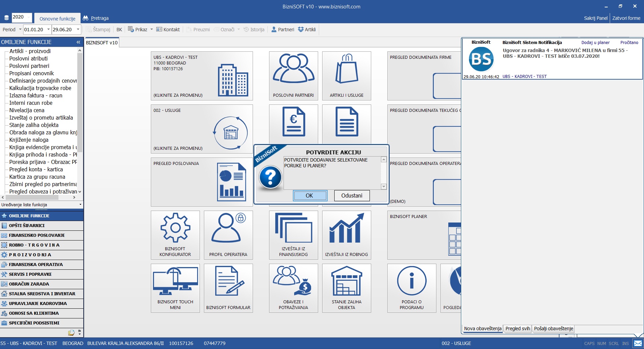Click the year input field 2020
The height and width of the screenshot is (349, 644).
tap(21, 17)
